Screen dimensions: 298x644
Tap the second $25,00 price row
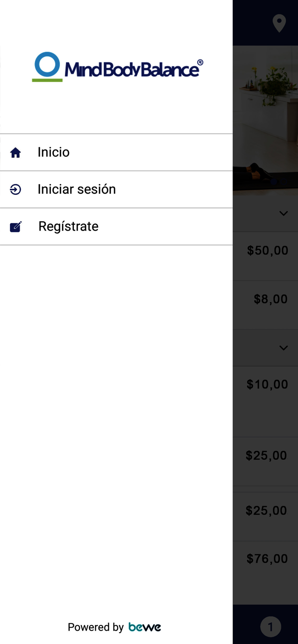tap(266, 510)
